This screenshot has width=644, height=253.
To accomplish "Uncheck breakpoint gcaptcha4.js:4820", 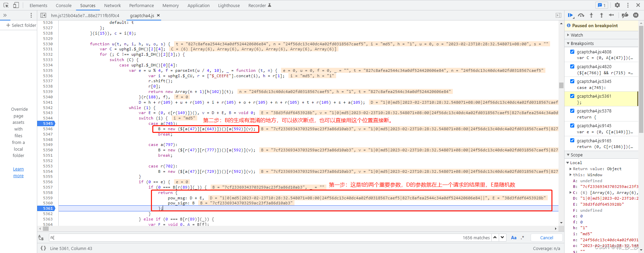I will point(572,66).
